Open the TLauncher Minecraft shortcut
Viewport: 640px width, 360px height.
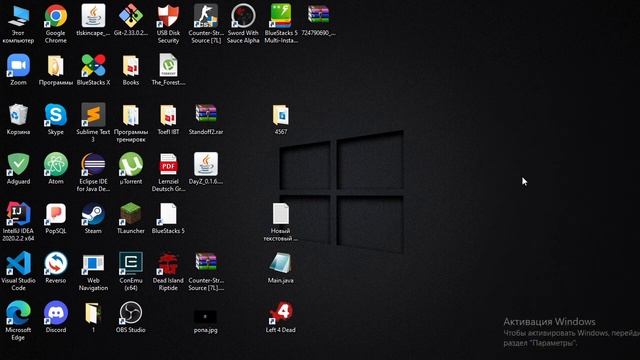(x=131, y=214)
